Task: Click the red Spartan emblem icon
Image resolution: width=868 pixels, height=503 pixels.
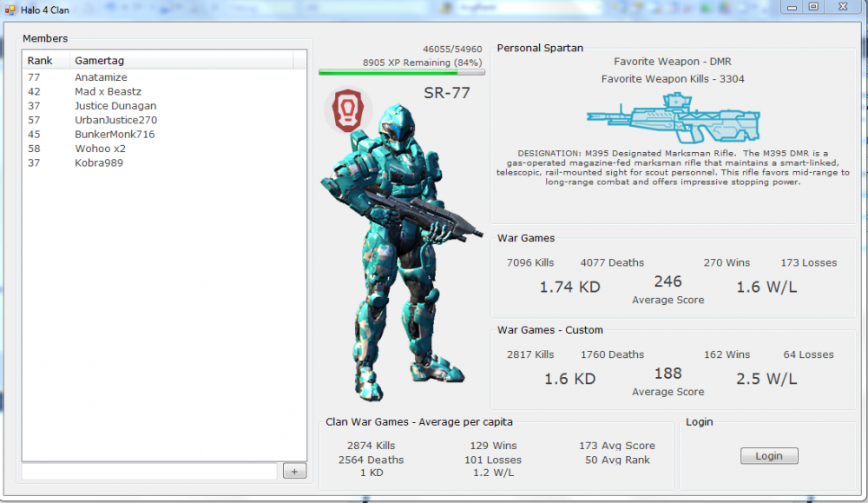Action: point(348,111)
